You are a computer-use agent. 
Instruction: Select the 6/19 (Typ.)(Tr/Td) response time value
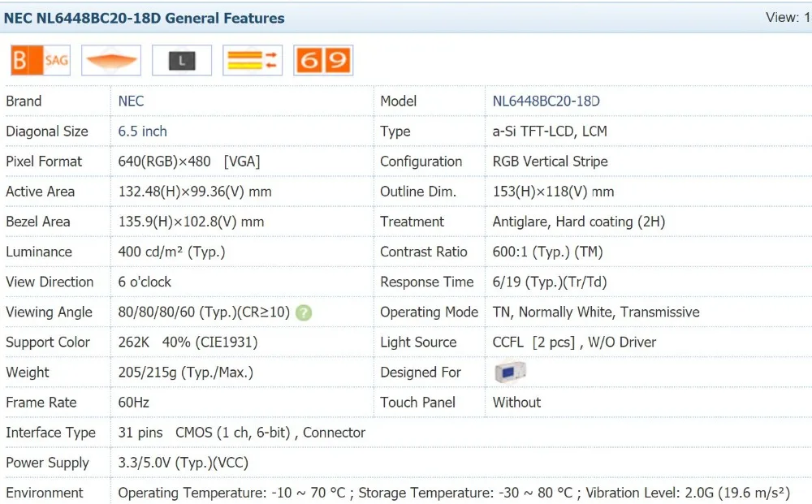point(550,282)
